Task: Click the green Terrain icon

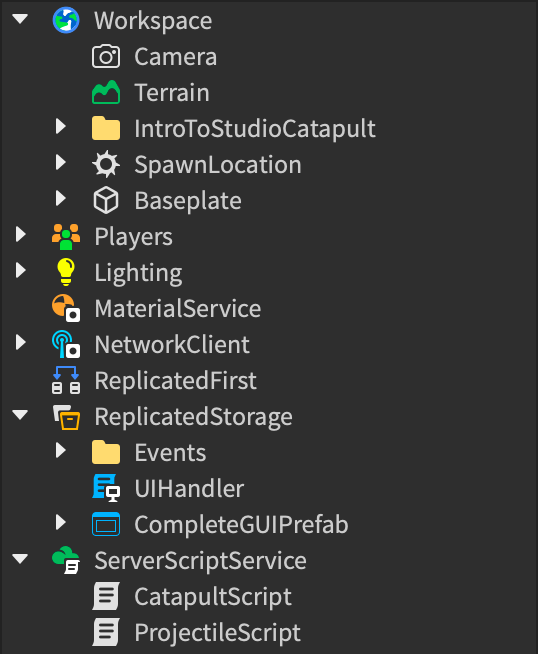Action: [106, 92]
